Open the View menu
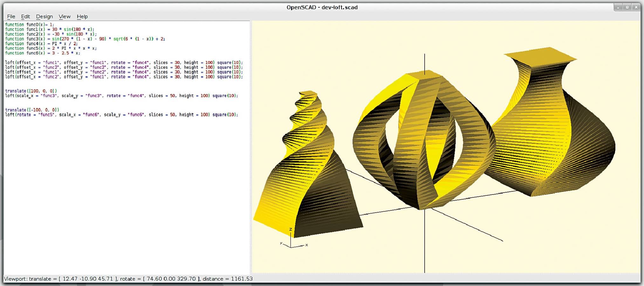 pos(65,17)
